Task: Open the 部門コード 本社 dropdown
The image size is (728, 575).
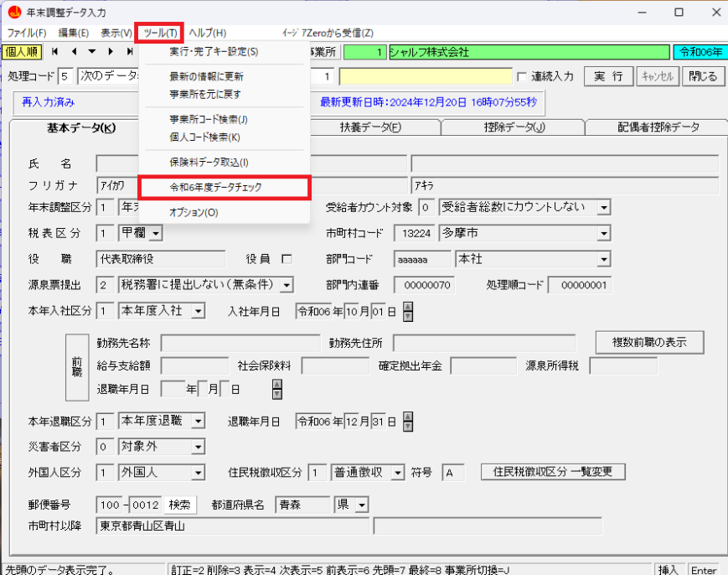Action: [x=603, y=260]
